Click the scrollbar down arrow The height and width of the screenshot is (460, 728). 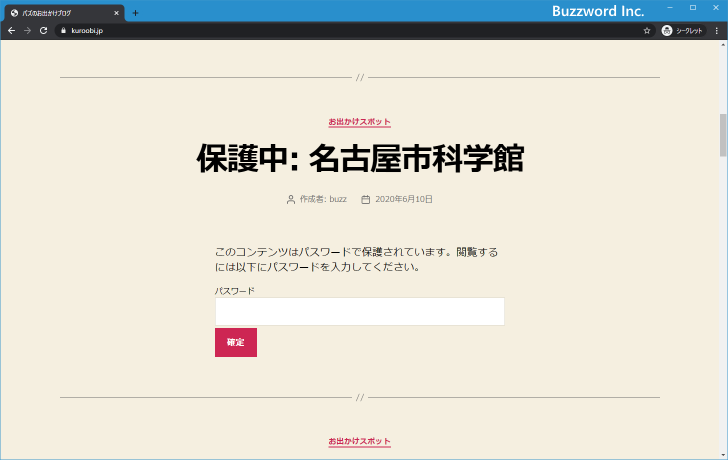[x=723, y=455]
